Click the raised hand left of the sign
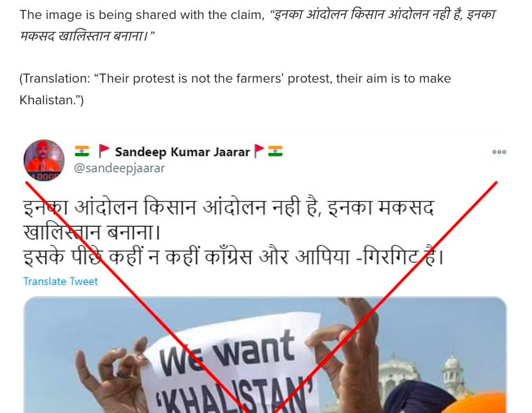The height and width of the screenshot is (413, 532). point(112,376)
